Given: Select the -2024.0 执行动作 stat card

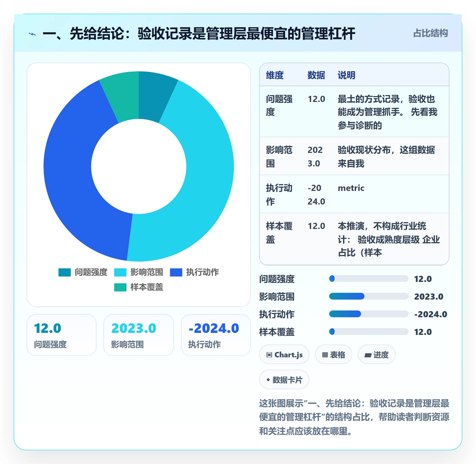Looking at the screenshot, I should click(x=216, y=335).
